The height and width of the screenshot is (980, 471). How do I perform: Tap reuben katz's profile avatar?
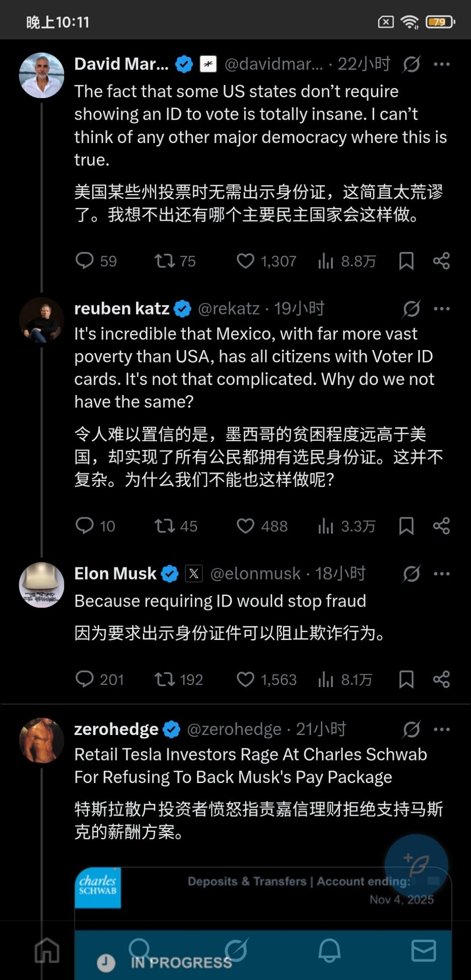[x=41, y=320]
